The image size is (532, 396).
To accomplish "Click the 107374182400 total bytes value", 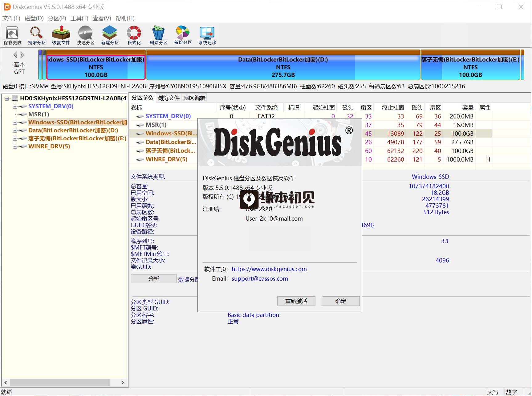I will (429, 186).
